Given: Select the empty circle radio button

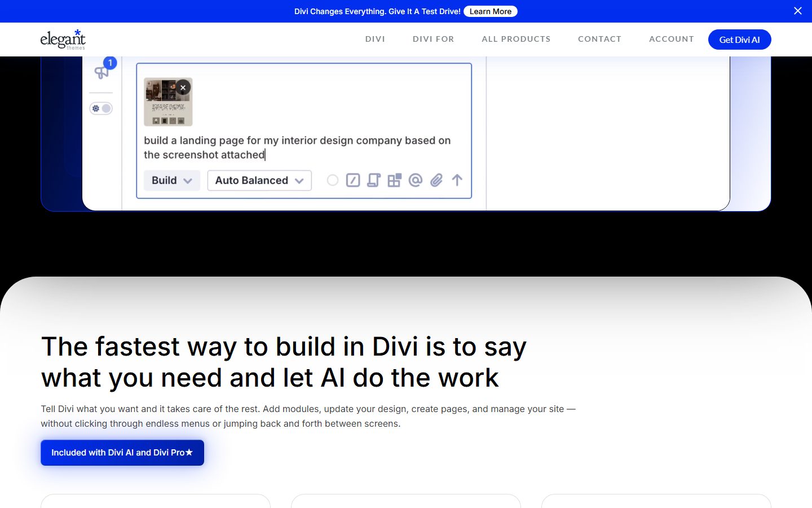Looking at the screenshot, I should pos(333,180).
